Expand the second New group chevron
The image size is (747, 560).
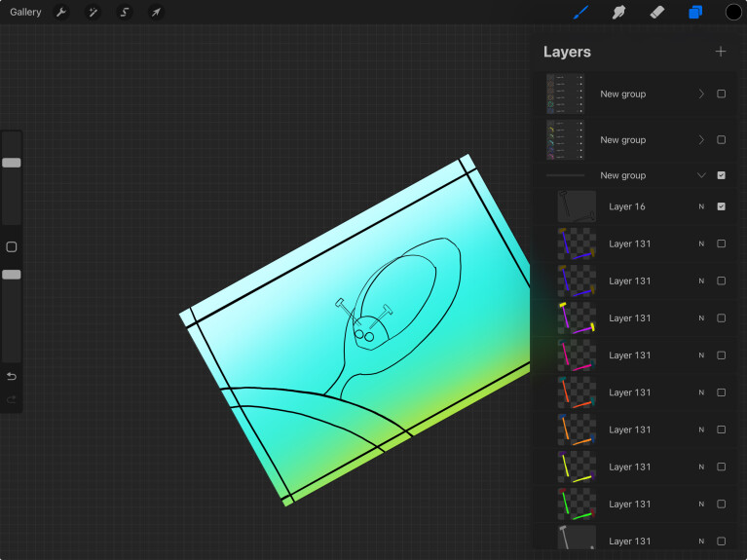[x=701, y=140]
